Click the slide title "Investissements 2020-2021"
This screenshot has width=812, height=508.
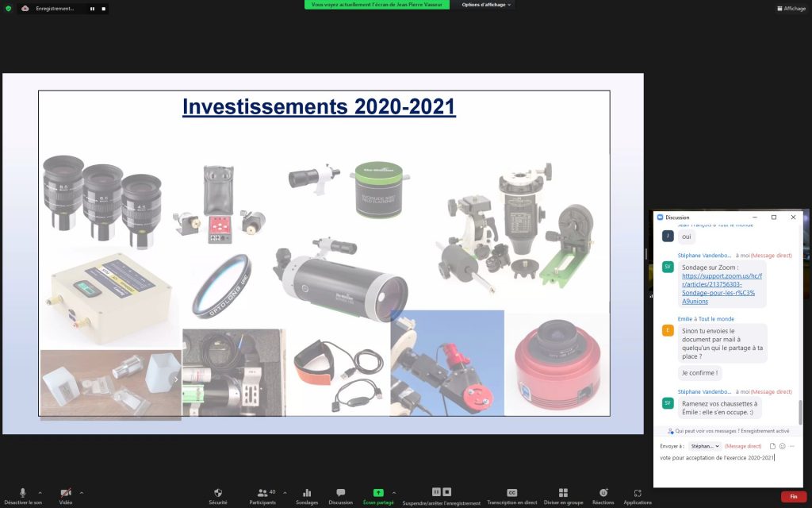pyautogui.click(x=319, y=107)
